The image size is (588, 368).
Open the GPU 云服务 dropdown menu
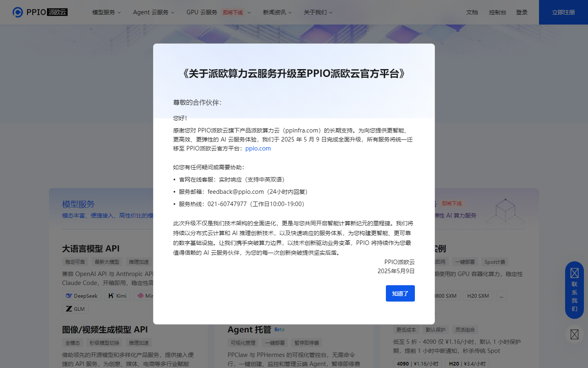coord(218,12)
